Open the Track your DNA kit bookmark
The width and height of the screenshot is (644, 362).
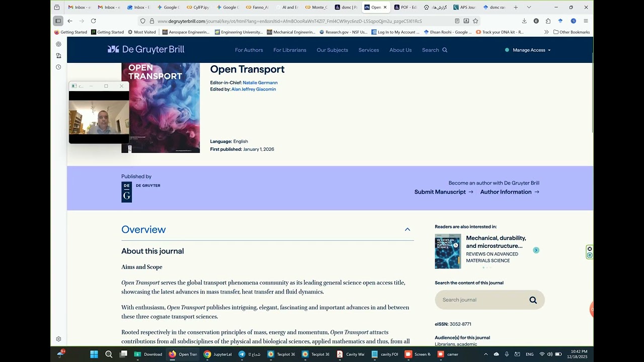[500, 32]
